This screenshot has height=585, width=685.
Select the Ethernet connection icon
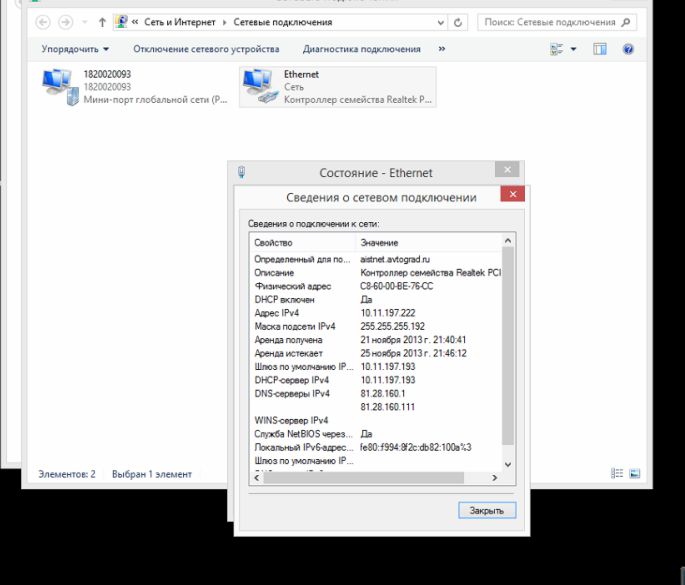(x=260, y=87)
